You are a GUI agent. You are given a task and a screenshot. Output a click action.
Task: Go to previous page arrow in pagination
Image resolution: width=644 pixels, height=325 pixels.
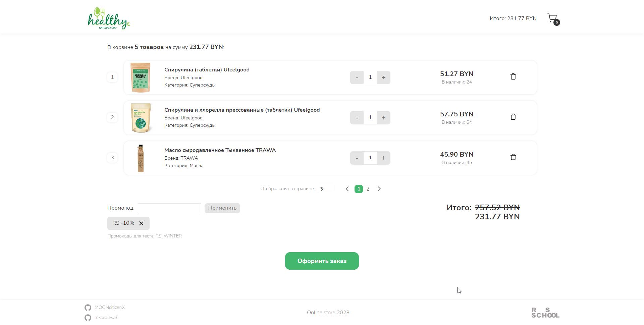point(347,189)
